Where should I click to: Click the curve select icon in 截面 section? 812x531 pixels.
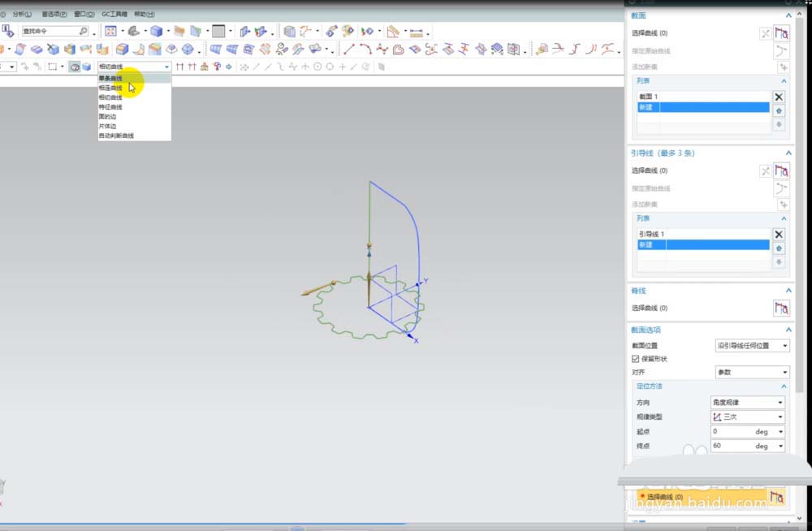point(782,33)
